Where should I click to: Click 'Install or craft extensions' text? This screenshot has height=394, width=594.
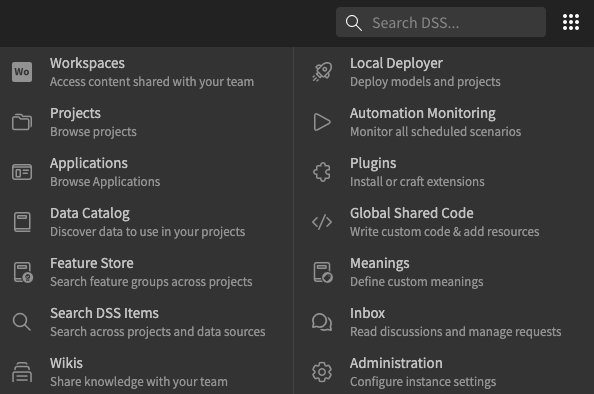417,182
